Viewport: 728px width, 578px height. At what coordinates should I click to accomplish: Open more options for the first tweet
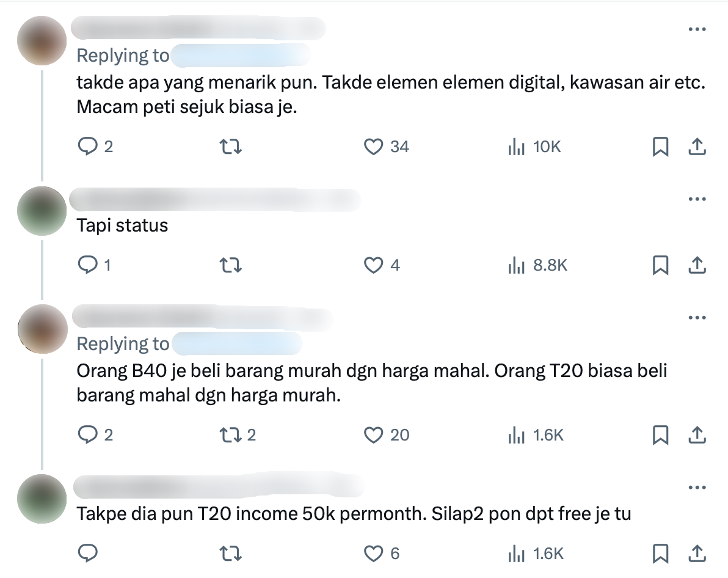(697, 29)
